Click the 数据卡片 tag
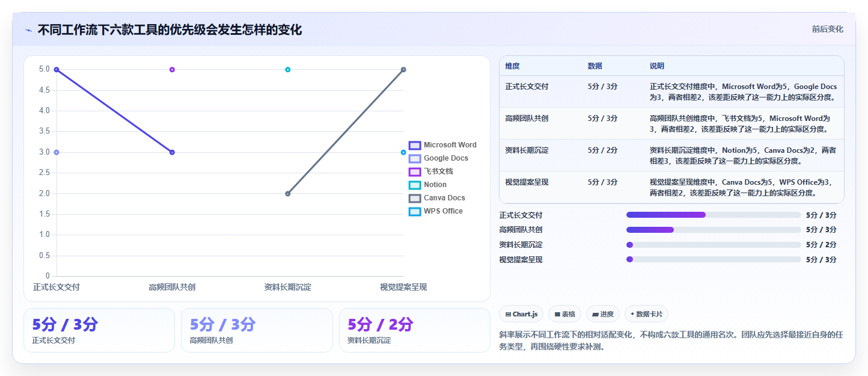Image resolution: width=868 pixels, height=376 pixels. point(646,314)
